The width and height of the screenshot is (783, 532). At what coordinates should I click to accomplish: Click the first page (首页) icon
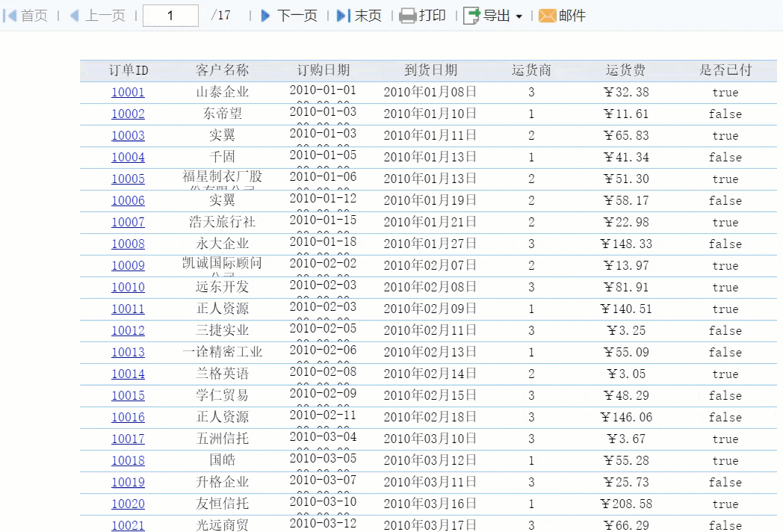tap(10, 16)
